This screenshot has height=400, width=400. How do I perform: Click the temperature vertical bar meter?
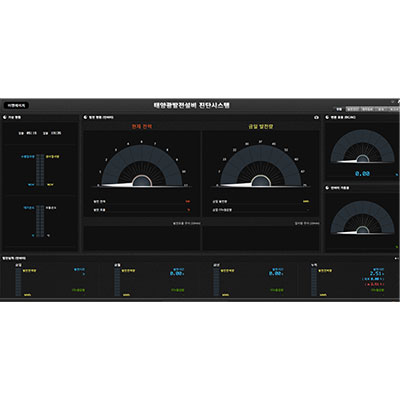[40, 221]
